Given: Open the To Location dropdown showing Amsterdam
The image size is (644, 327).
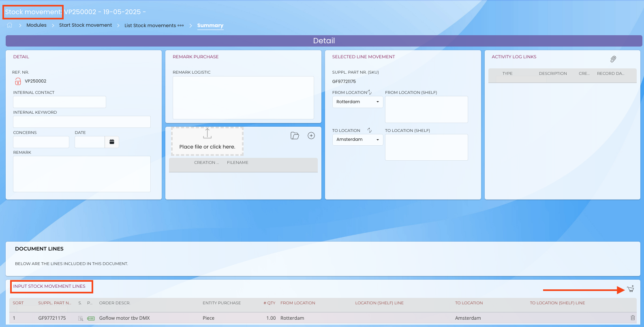Looking at the screenshot, I should tap(357, 140).
